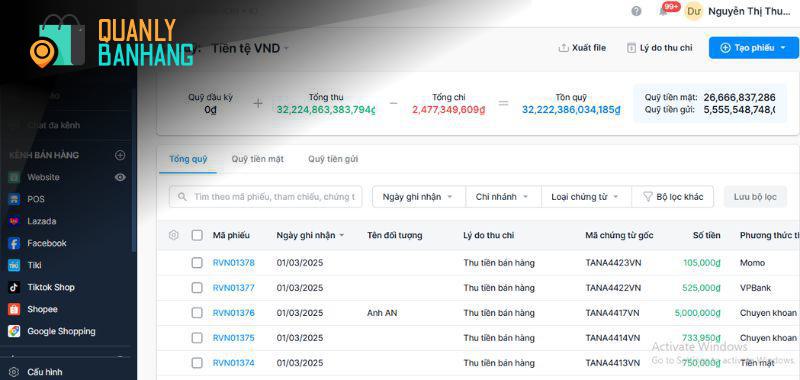Switch to the Quỹ tiền gửi tab
Image resolution: width=800 pixels, height=380 pixels.
(x=333, y=159)
